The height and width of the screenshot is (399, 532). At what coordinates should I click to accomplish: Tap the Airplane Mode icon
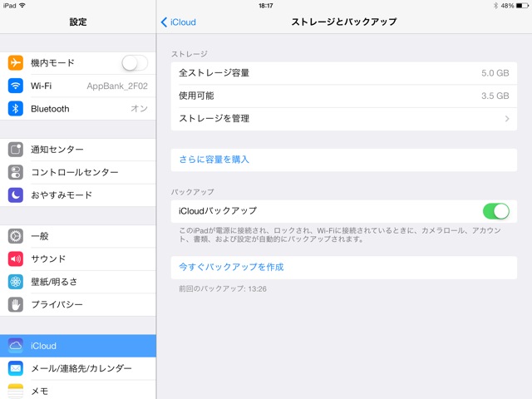[16, 63]
